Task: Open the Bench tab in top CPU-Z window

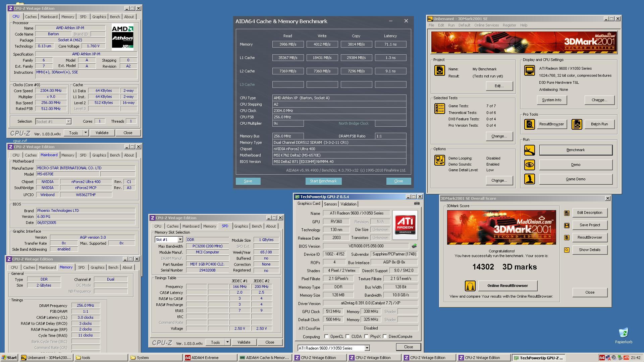Action: pyautogui.click(x=115, y=17)
